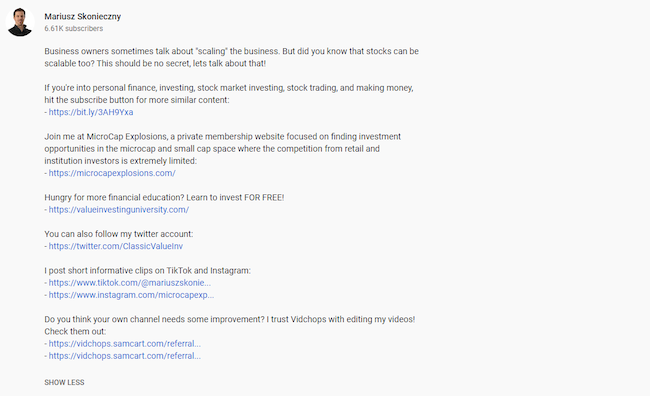Click the 'Check them out:' line

coord(75,331)
